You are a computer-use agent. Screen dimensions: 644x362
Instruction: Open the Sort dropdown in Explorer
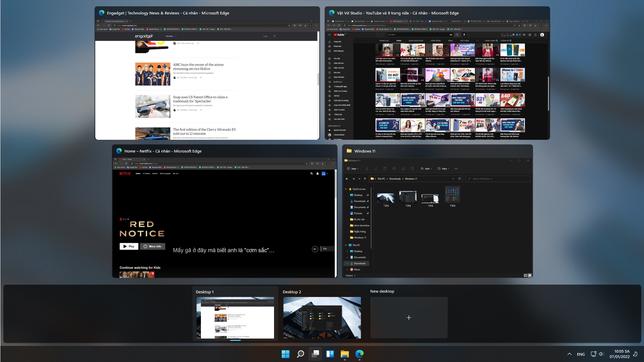point(426,169)
